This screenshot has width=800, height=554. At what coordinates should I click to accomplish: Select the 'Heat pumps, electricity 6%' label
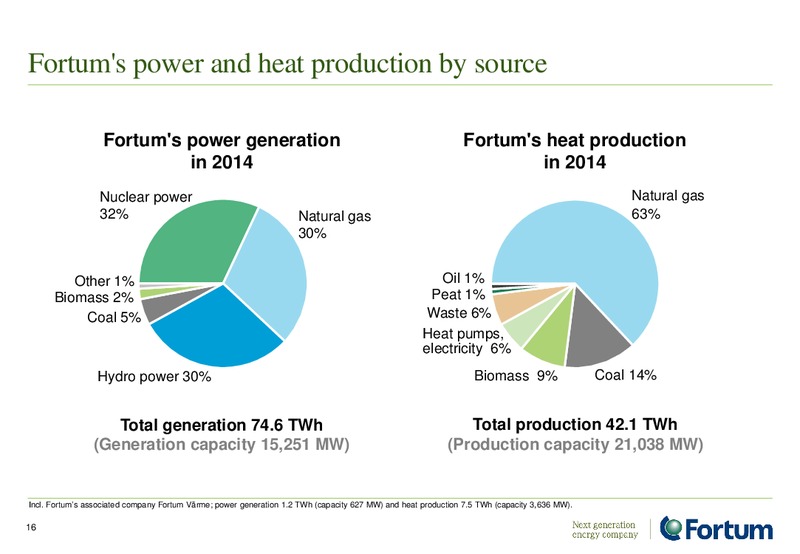point(467,341)
